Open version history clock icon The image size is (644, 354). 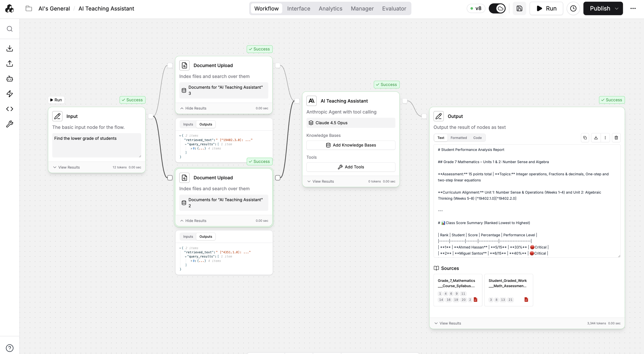[x=573, y=8]
